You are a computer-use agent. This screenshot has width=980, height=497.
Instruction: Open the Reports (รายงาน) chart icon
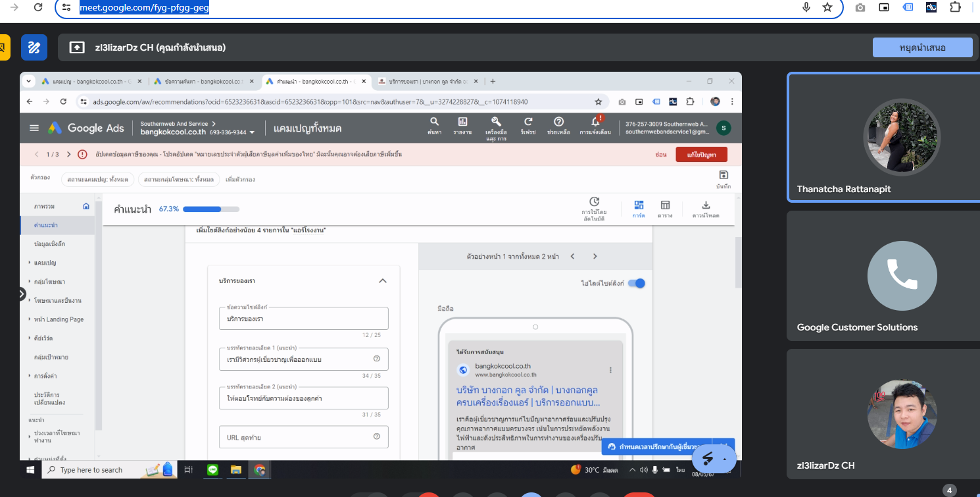coord(462,122)
